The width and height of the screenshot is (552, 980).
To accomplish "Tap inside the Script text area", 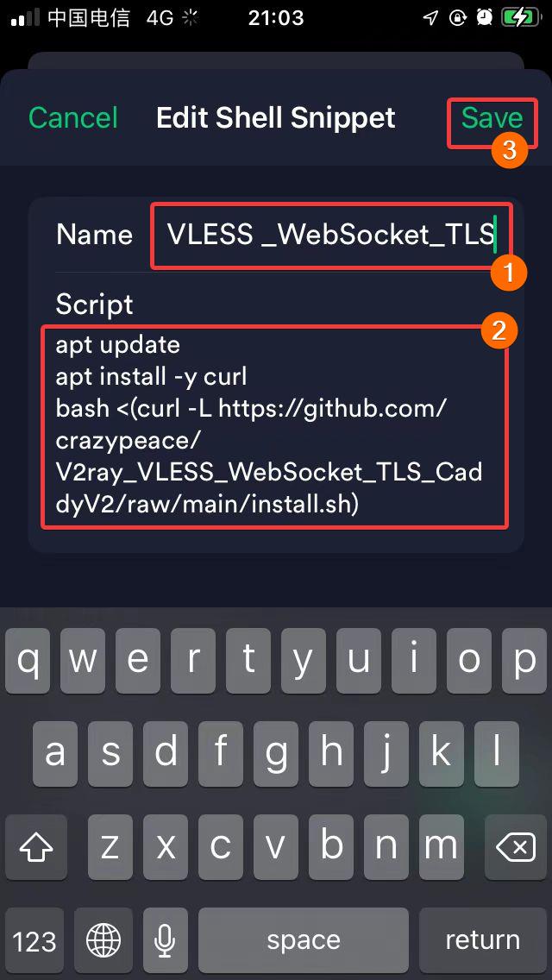I will click(x=274, y=426).
